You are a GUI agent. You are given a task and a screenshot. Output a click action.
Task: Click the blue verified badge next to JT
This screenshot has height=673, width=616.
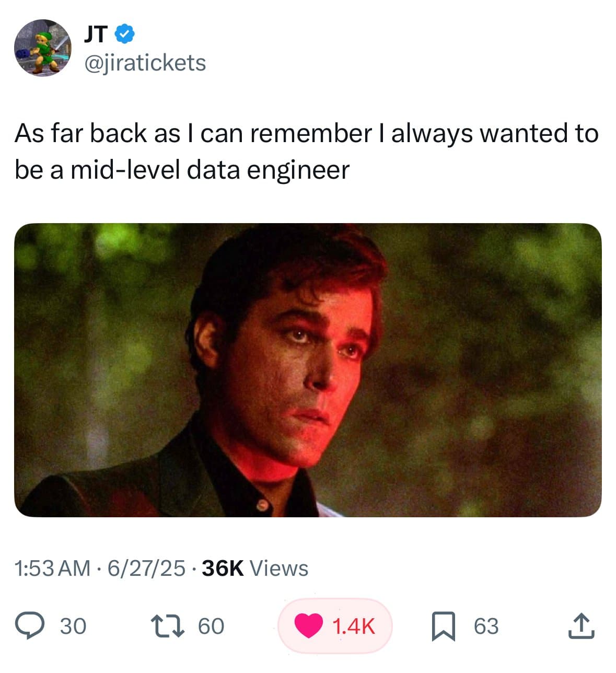coord(124,32)
